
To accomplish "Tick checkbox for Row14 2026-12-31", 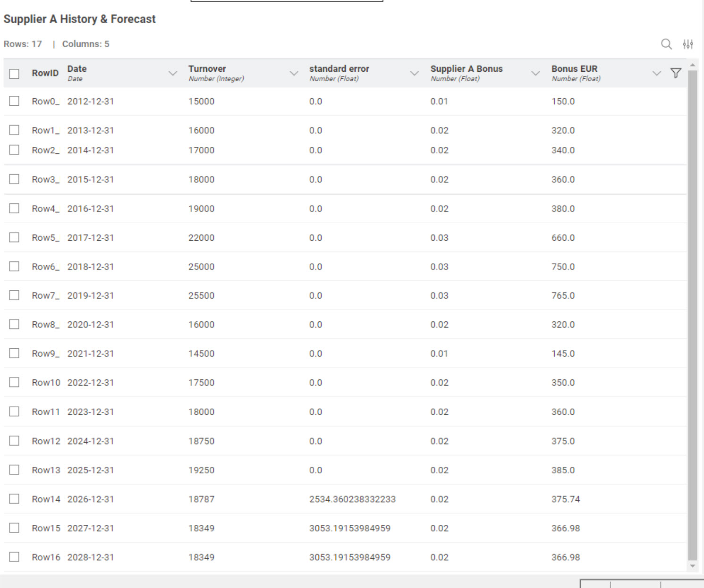I will [x=14, y=499].
